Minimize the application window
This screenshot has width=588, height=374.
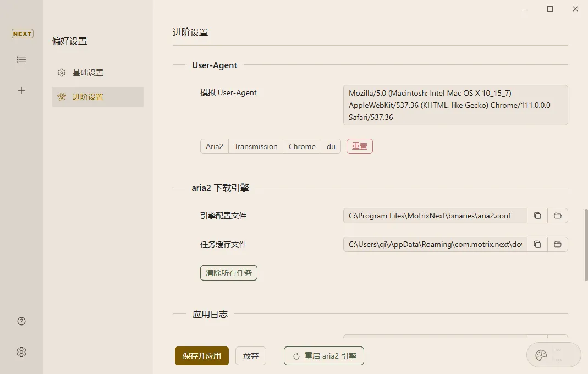tap(525, 9)
